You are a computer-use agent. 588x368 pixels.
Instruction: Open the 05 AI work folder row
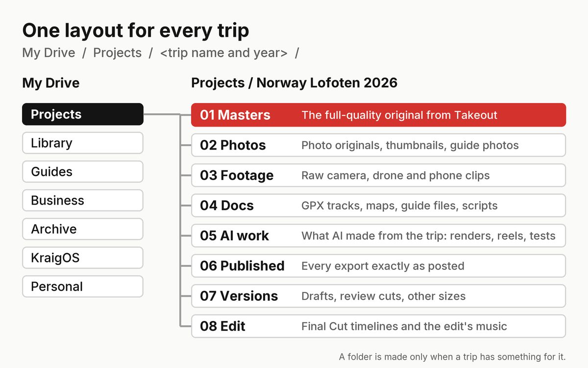378,236
